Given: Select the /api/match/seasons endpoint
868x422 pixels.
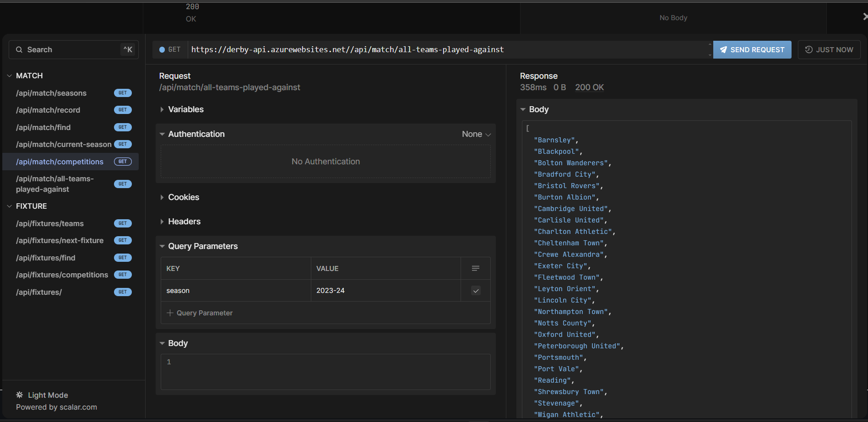Looking at the screenshot, I should 51,92.
